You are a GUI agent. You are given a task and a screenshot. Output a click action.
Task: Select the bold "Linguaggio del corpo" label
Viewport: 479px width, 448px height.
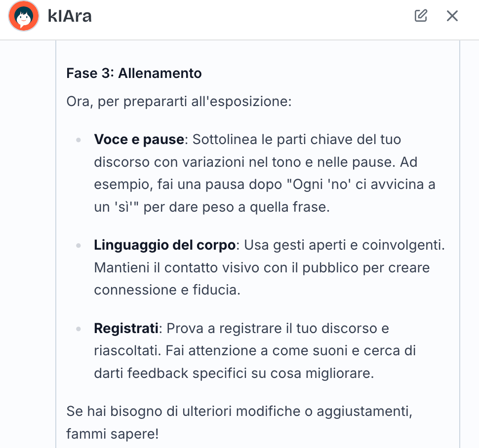[164, 245]
